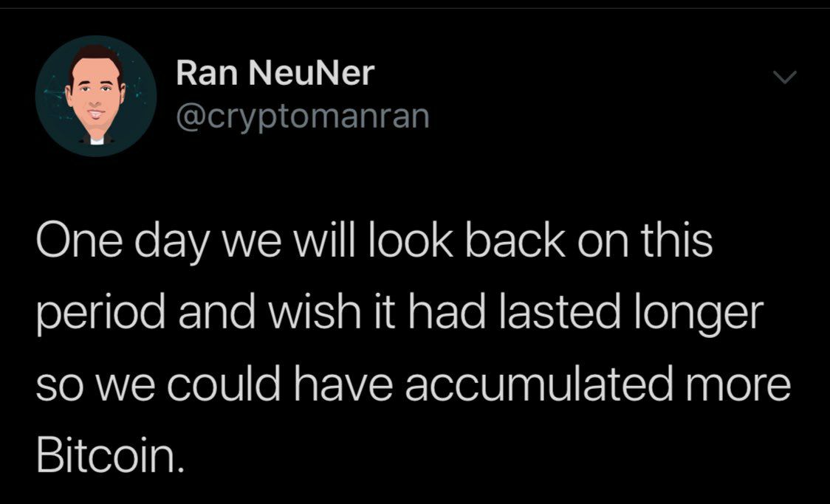Expand the tweet options chevron

[784, 77]
